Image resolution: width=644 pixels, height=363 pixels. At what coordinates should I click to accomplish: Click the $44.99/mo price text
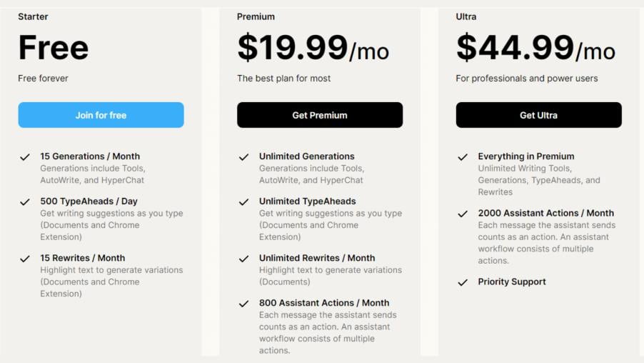point(535,49)
